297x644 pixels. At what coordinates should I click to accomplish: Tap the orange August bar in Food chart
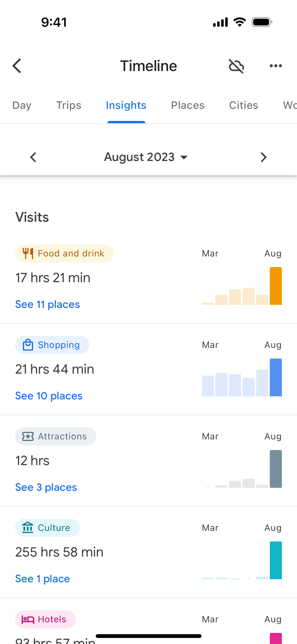[276, 286]
